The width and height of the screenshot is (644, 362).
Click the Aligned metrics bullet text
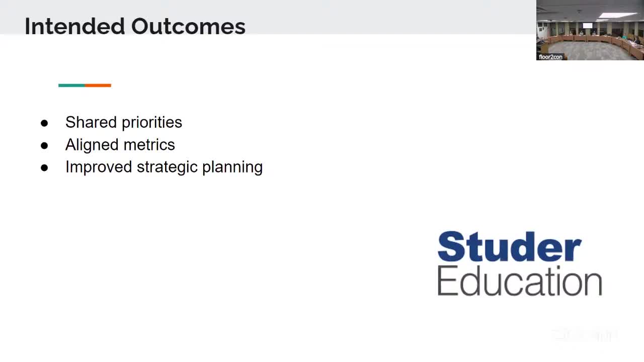tap(120, 145)
